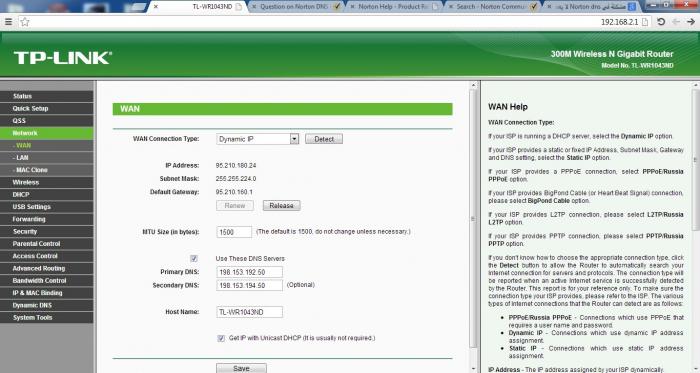Close the TL-WR1043ND browser tab
700x373 pixels.
coord(156,7)
